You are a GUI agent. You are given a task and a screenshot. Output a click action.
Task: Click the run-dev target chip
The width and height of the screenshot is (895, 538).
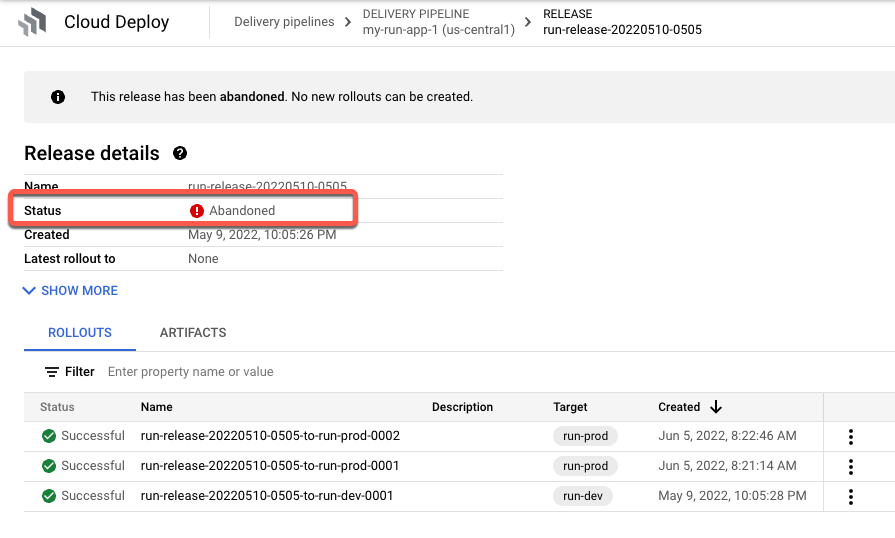click(582, 496)
